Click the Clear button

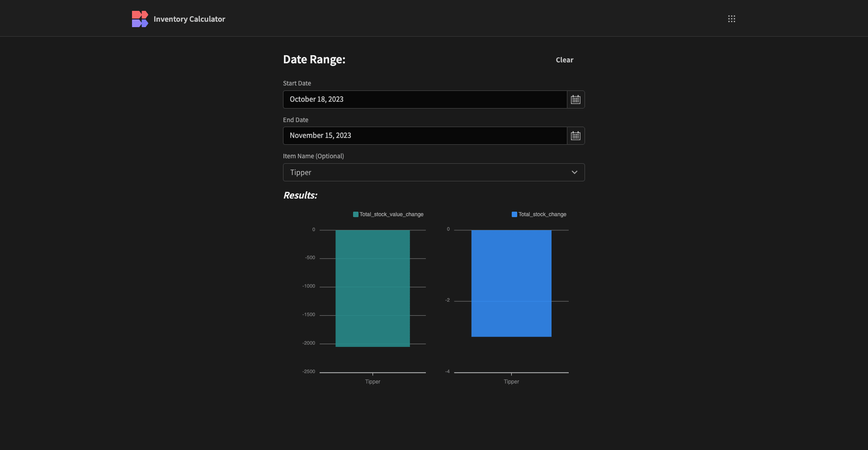565,60
